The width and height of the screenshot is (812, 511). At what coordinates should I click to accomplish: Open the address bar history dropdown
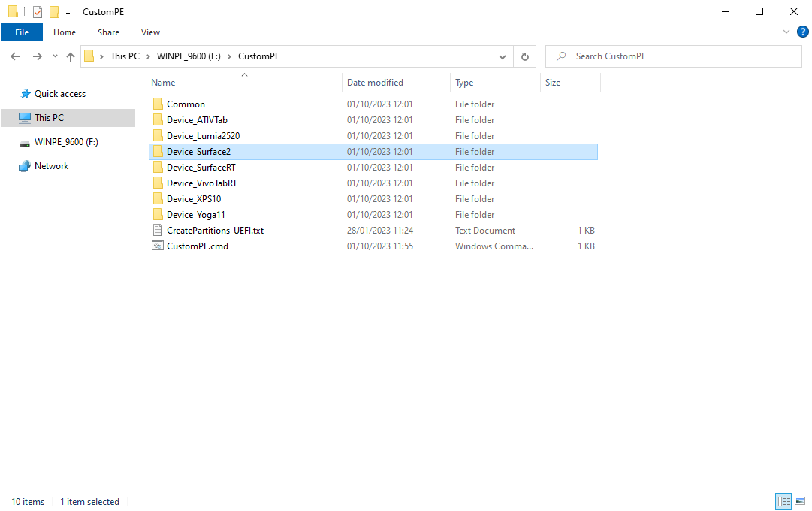[502, 56]
